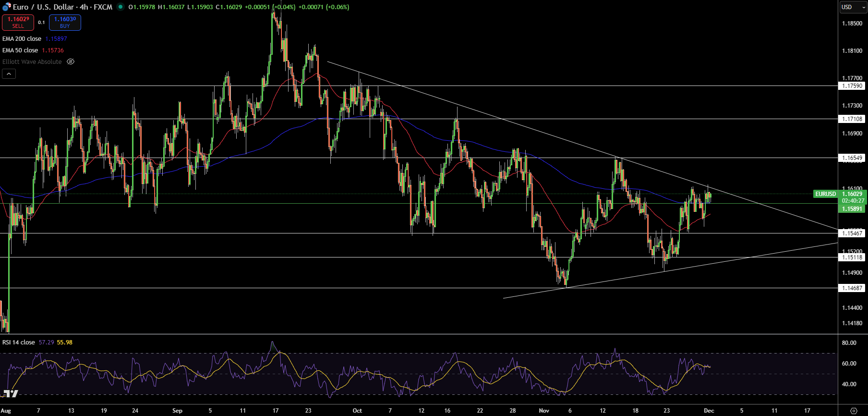Screen dimensions: 868x416
Task: Click the horizontal line label 1.16549
Action: pyautogui.click(x=852, y=158)
